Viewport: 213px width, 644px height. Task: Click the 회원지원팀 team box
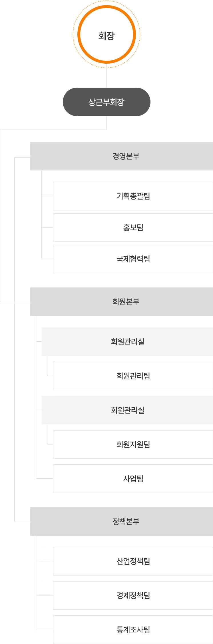[x=133, y=444]
